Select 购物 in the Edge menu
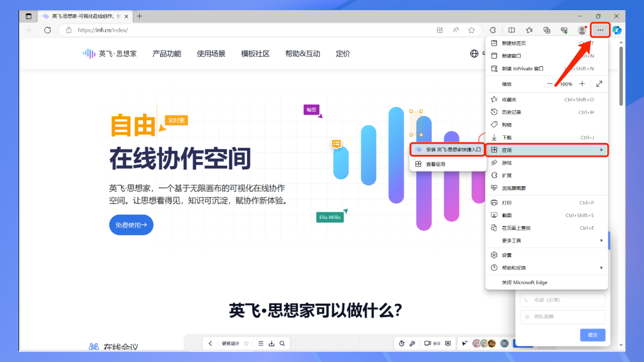 (547, 124)
